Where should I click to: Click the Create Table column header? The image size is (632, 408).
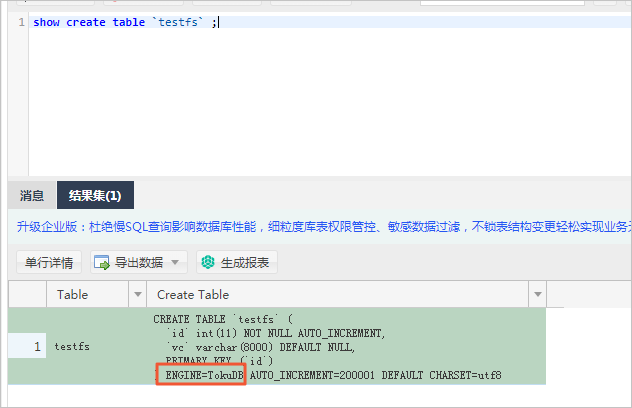(x=338, y=294)
